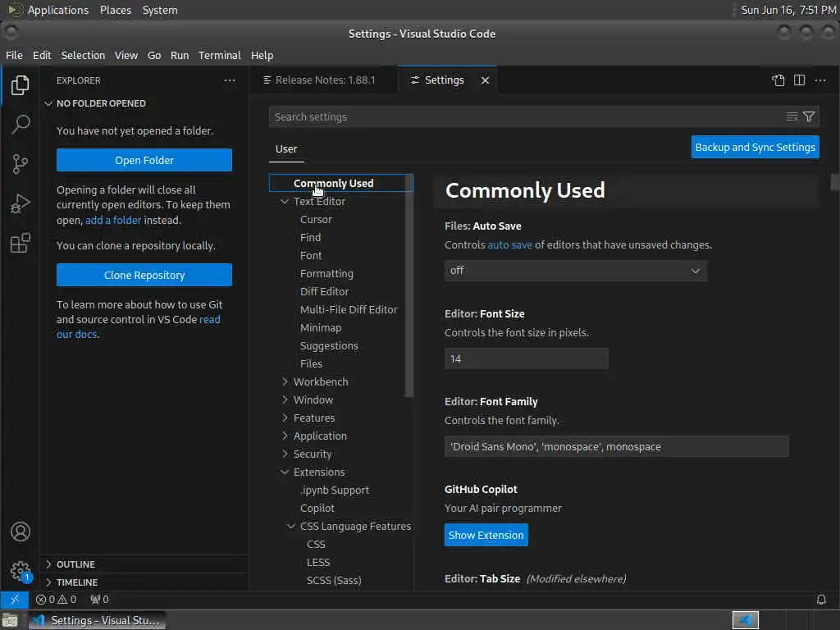Open the Accounts menu icon
The height and width of the screenshot is (630, 840).
20,532
